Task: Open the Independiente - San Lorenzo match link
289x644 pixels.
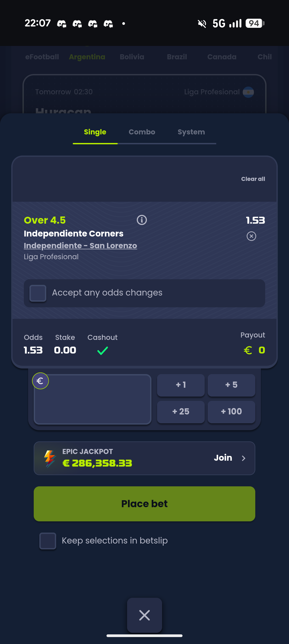Action: [x=80, y=246]
